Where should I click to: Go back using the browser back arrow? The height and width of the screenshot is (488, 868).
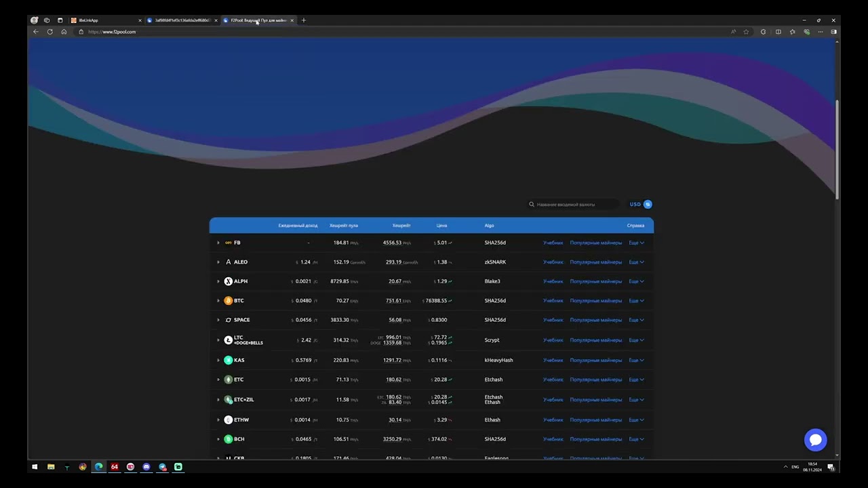[x=36, y=32]
